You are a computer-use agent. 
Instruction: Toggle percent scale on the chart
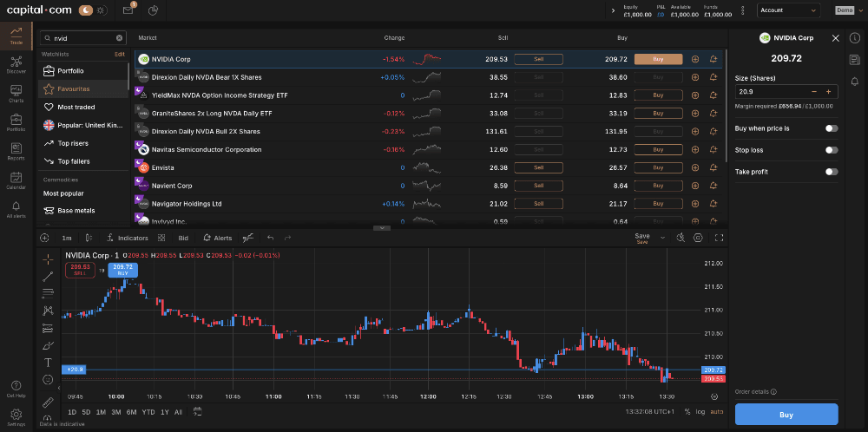tap(687, 411)
